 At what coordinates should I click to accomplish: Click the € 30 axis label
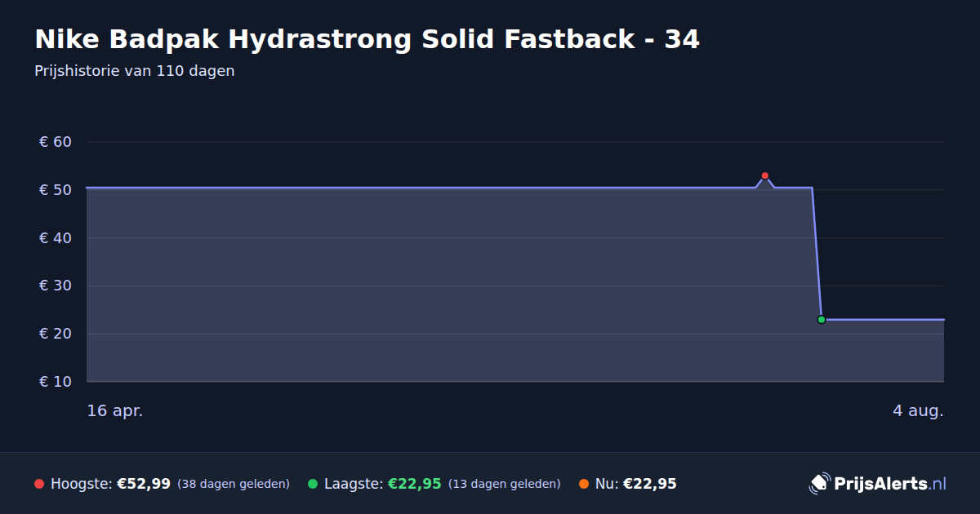pyautogui.click(x=56, y=286)
